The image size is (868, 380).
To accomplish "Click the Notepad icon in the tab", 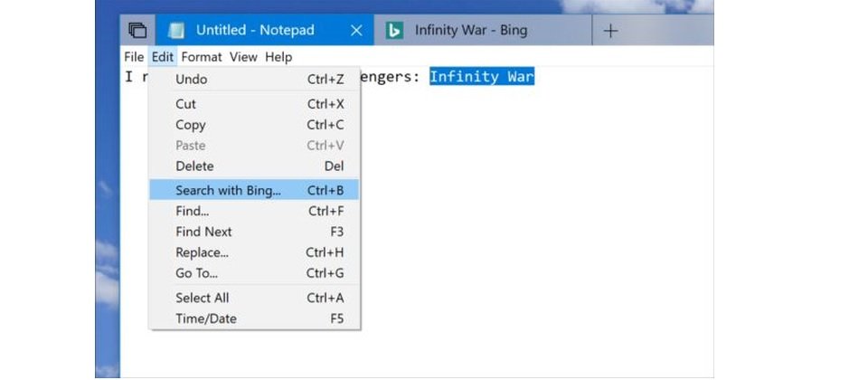I will (176, 30).
